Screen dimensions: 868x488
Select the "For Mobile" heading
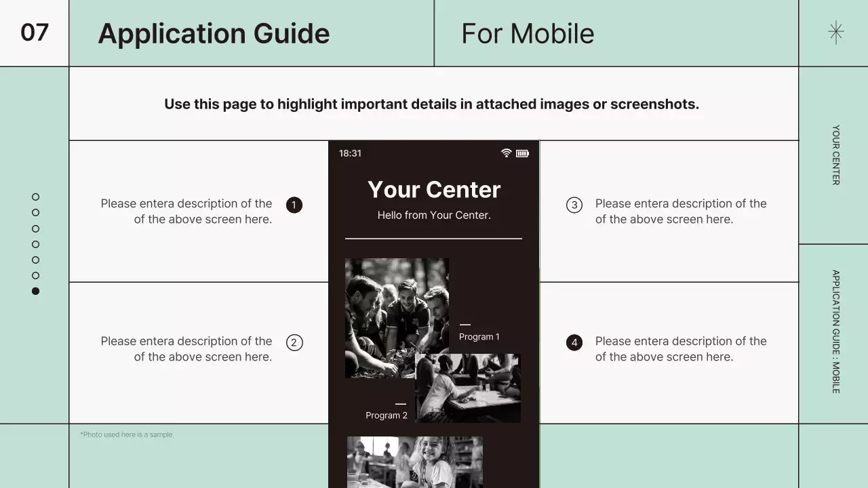528,33
